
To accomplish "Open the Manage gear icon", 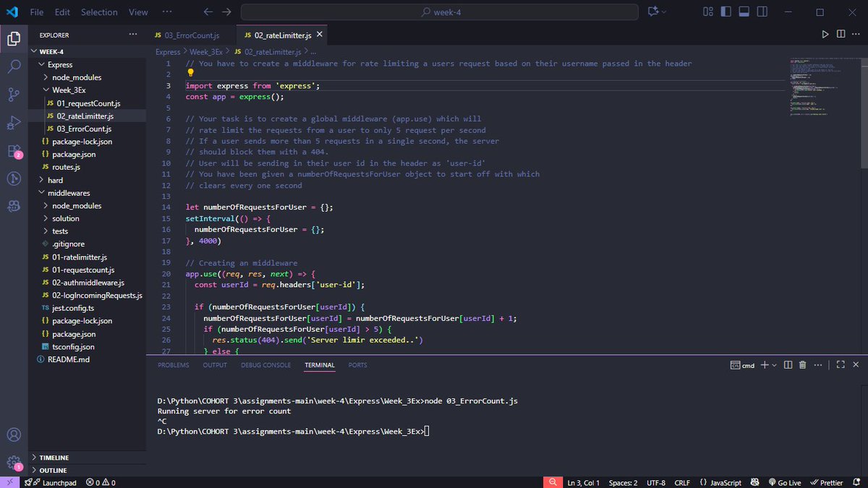I will (14, 463).
